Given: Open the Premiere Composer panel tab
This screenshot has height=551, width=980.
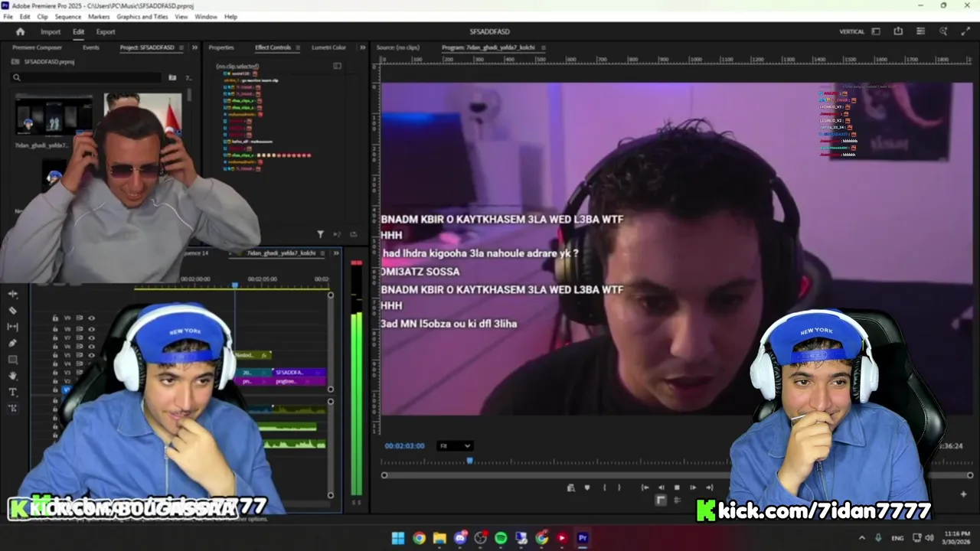Looking at the screenshot, I should pos(37,47).
